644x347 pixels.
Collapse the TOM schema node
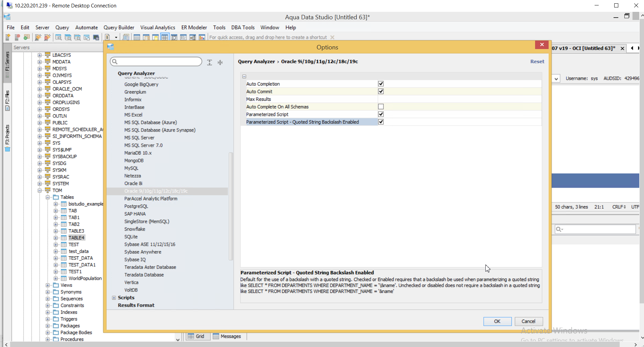pos(40,190)
